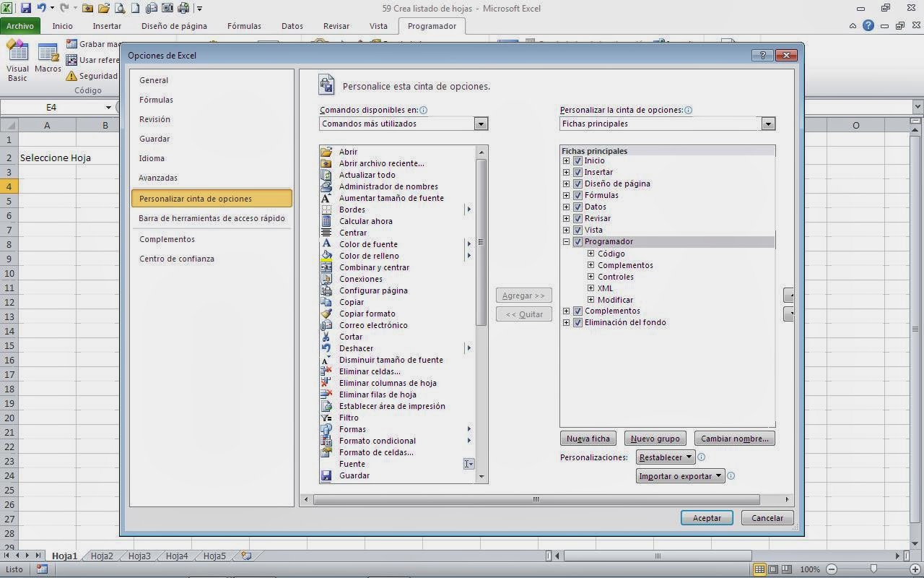Switch to the Hoja3 sheet tab
Image resolution: width=924 pixels, height=578 pixels.
point(139,556)
